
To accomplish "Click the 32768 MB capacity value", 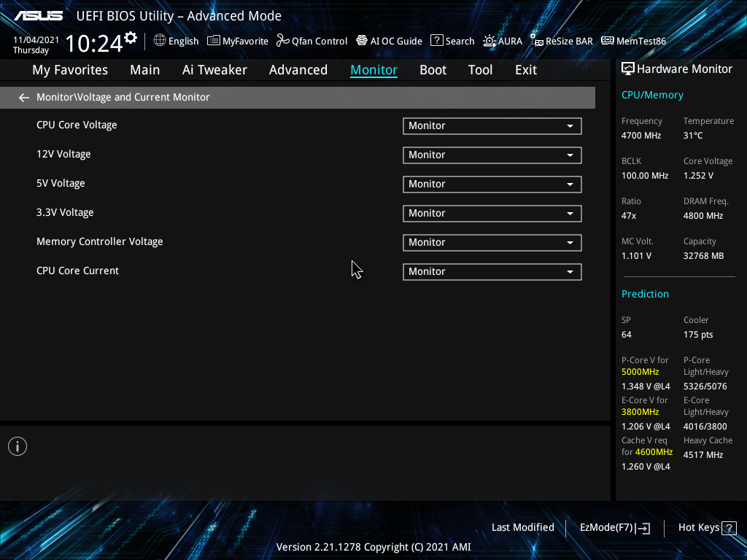I will click(704, 256).
